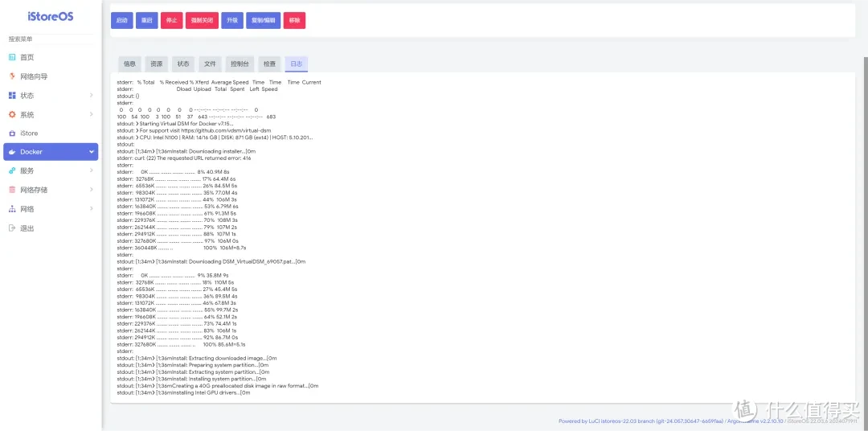
Task: Click the 状态 grid icon in sidebar
Action: (12, 95)
